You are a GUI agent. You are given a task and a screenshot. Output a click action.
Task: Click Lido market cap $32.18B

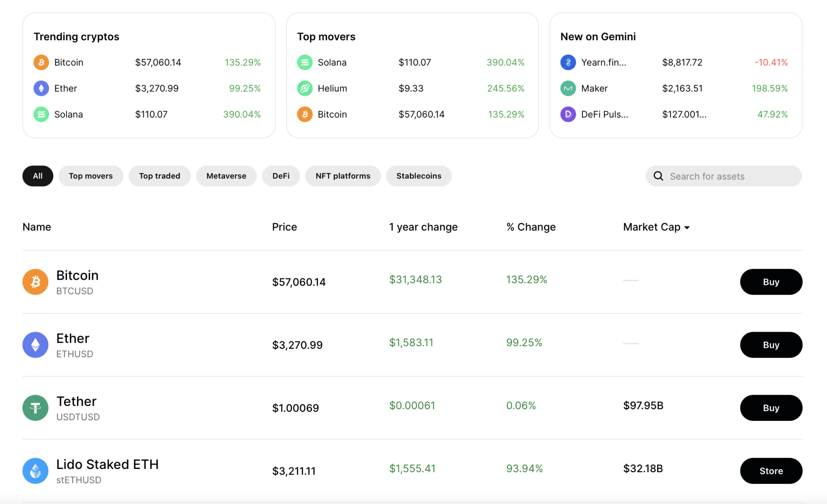(643, 468)
